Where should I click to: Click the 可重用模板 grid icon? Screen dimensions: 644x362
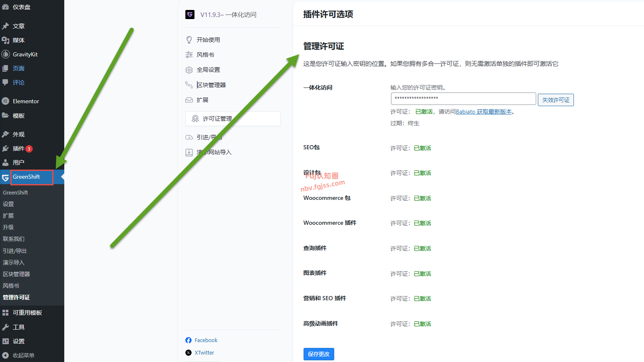pos(5,313)
